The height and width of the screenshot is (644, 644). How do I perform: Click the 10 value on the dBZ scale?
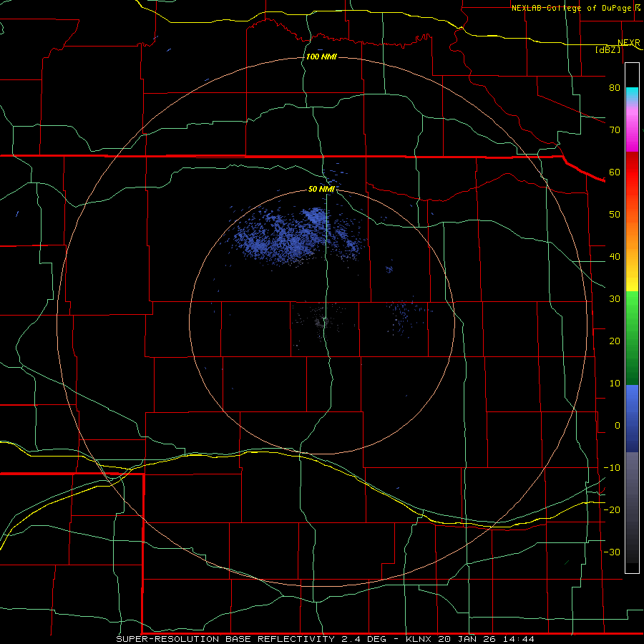tap(615, 384)
